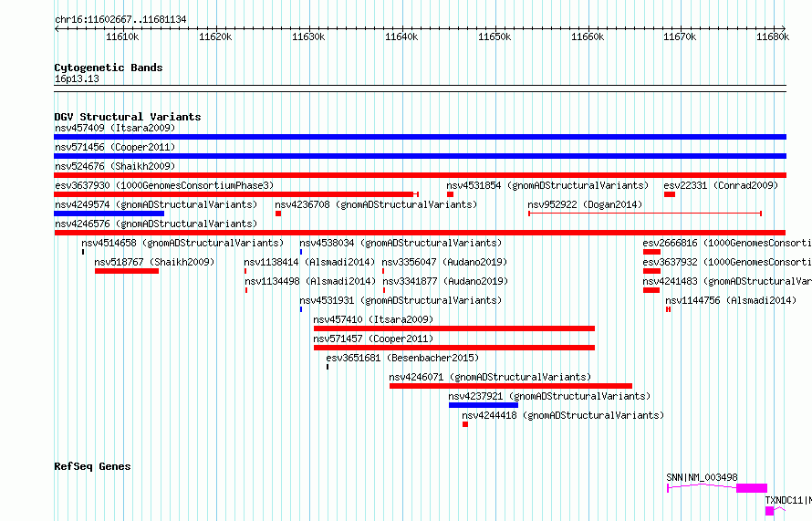Select the blue nsv4249574 variant bar
This screenshot has height=521, width=812.
click(x=109, y=214)
